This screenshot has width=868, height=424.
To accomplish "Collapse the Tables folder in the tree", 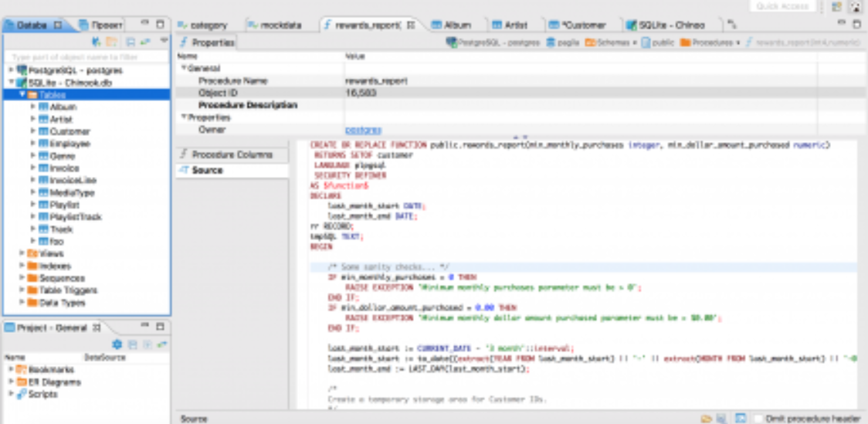I will pyautogui.click(x=22, y=95).
